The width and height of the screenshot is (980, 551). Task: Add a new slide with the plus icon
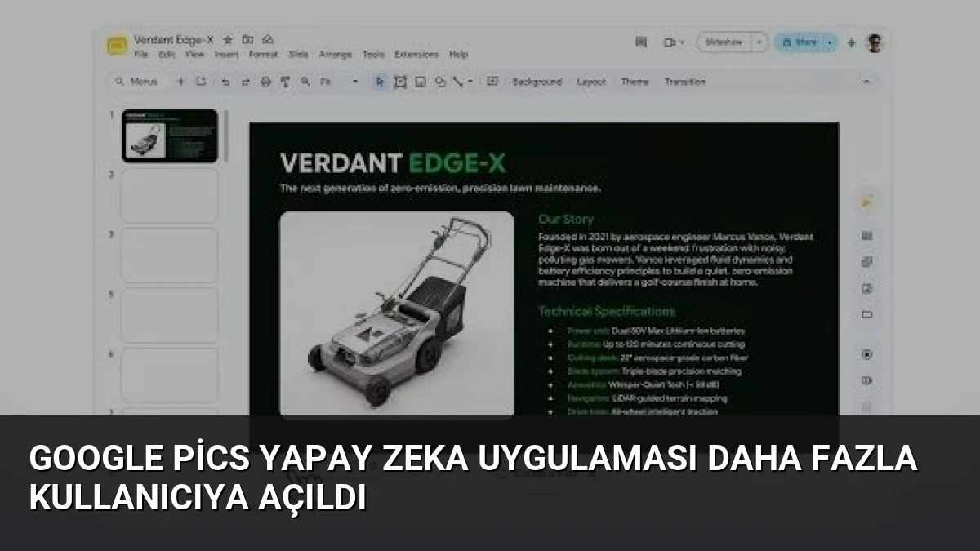tap(181, 82)
